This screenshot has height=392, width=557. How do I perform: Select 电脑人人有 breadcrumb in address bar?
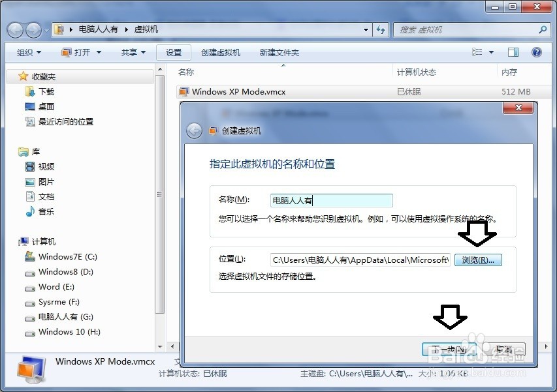tap(98, 29)
